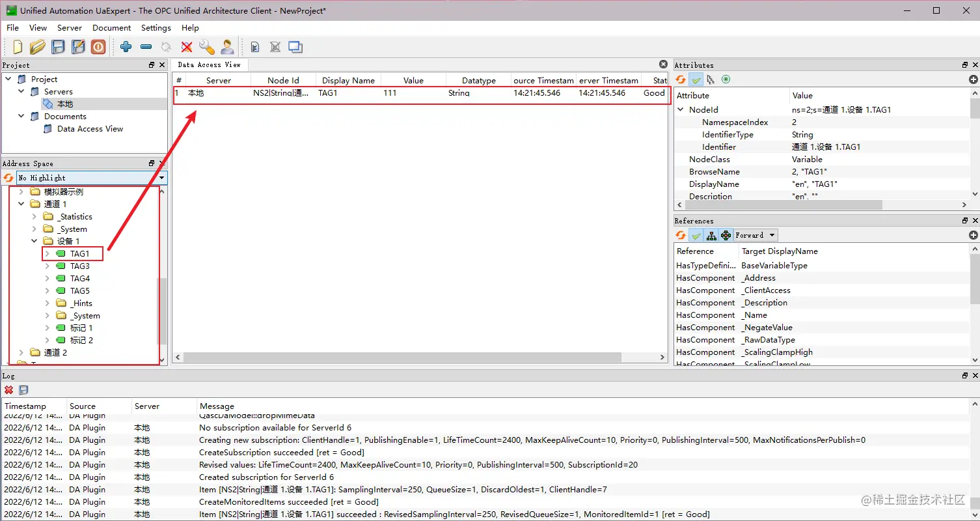
Task: Collapse the 设备 1 folder
Action: (34, 242)
